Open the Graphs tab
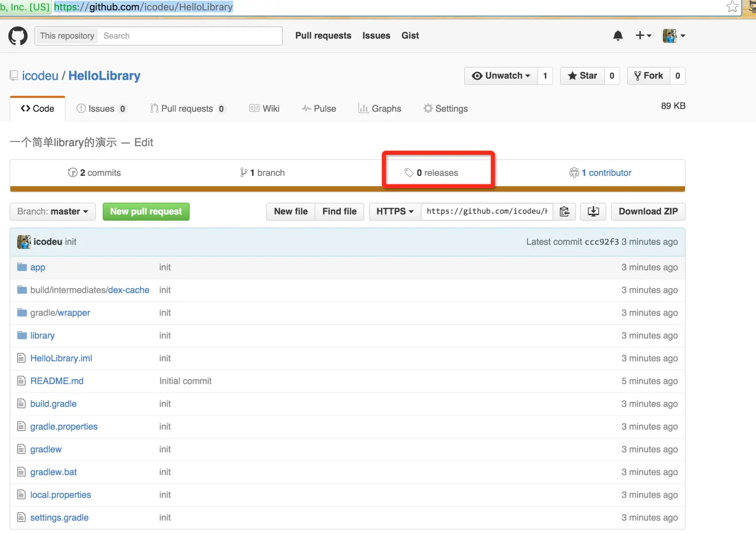The width and height of the screenshot is (756, 533). [380, 109]
